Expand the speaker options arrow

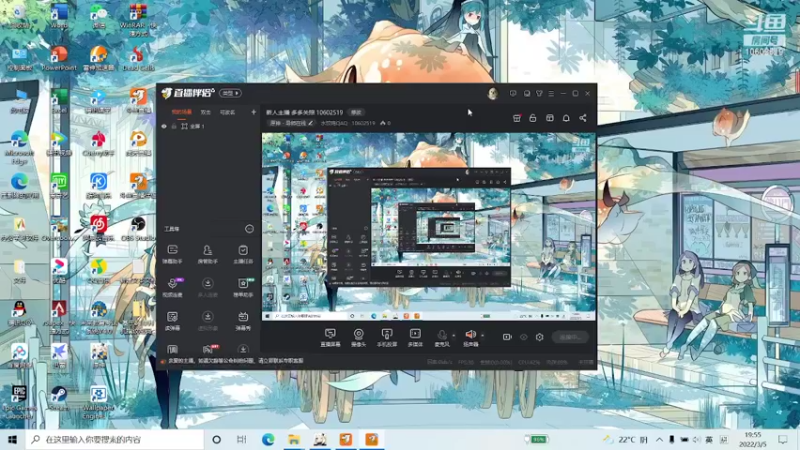click(483, 335)
